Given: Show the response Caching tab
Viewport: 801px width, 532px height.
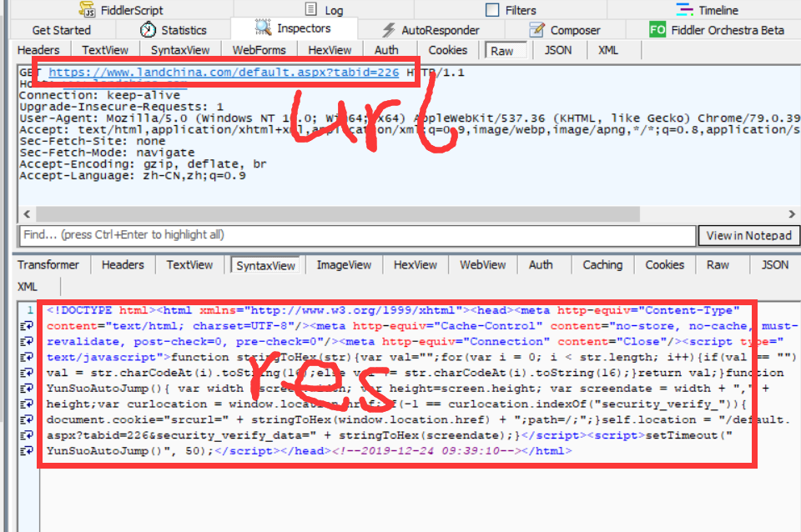Looking at the screenshot, I should pos(602,264).
